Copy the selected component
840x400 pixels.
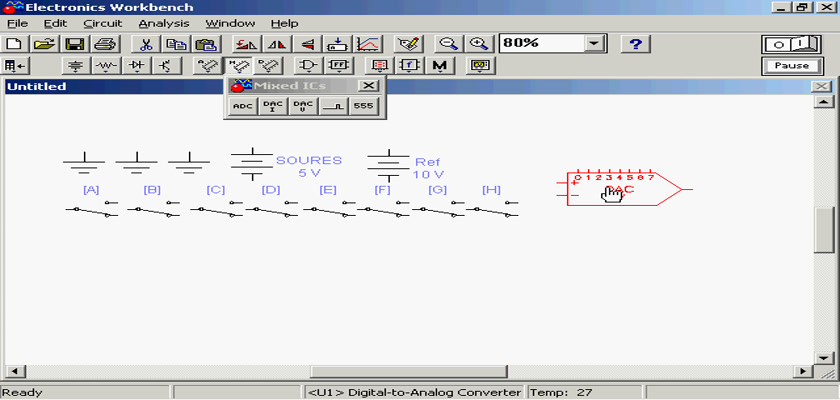pyautogui.click(x=176, y=43)
